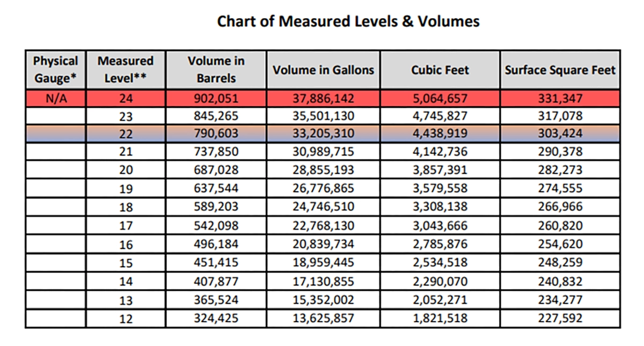
Task: Click cubic feet value '4,438,919'
Action: click(440, 134)
